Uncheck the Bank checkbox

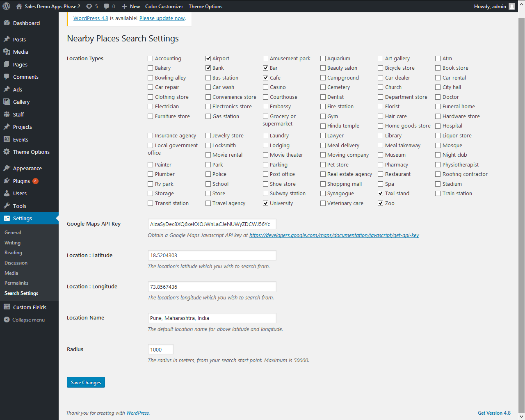click(208, 68)
